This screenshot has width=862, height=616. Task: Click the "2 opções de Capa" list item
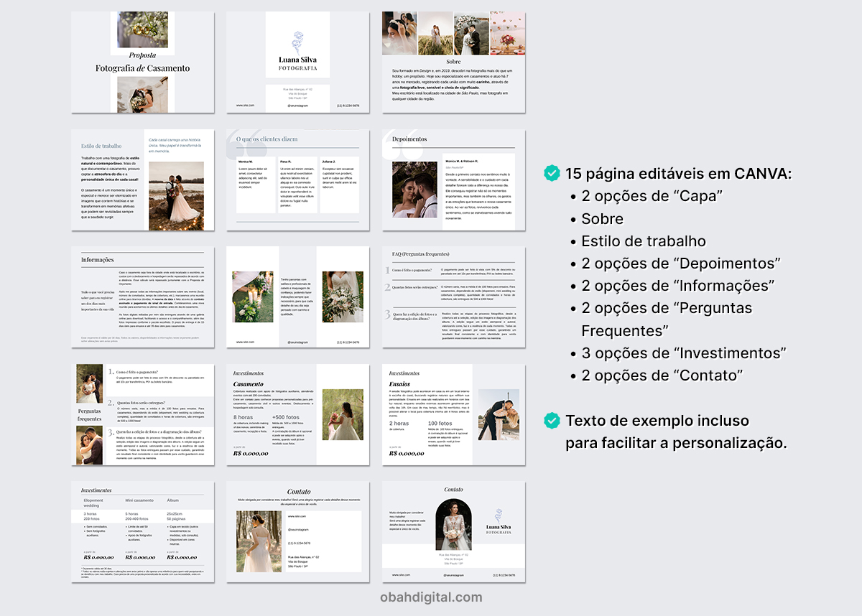(x=652, y=196)
